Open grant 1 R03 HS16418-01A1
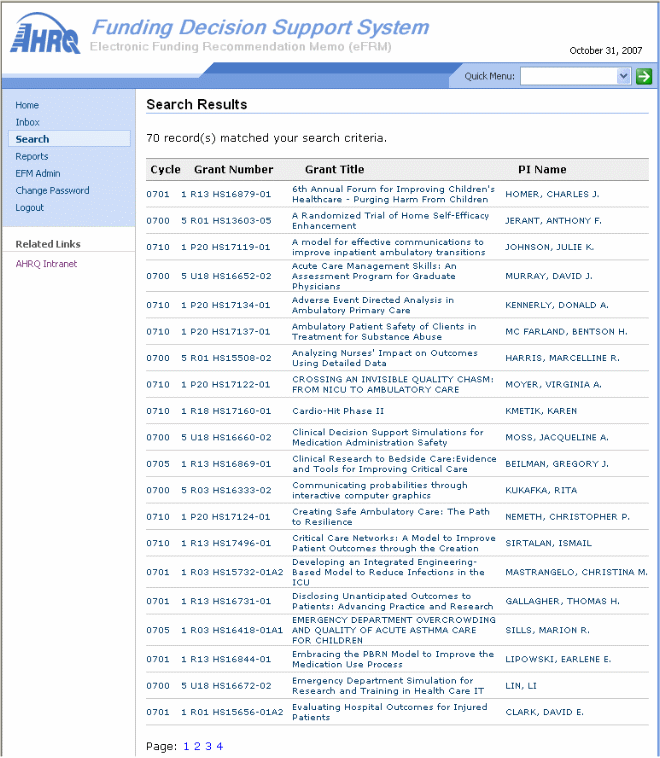The width and height of the screenshot is (660, 758). click(232, 630)
